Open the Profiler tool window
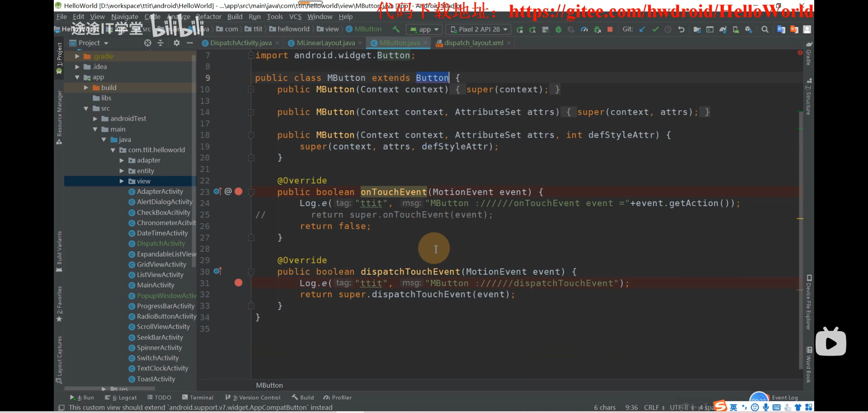 click(337, 398)
